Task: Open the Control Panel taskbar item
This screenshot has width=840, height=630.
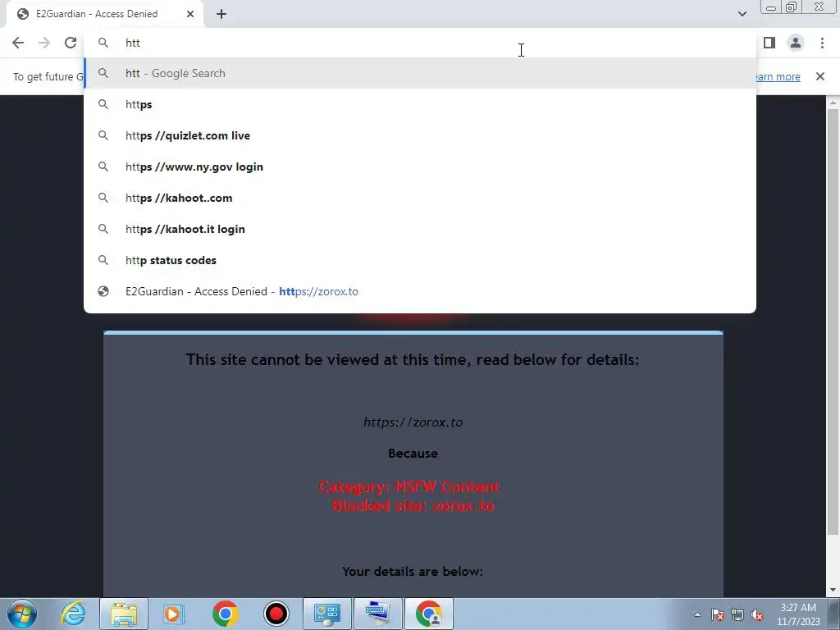Action: pos(326,614)
